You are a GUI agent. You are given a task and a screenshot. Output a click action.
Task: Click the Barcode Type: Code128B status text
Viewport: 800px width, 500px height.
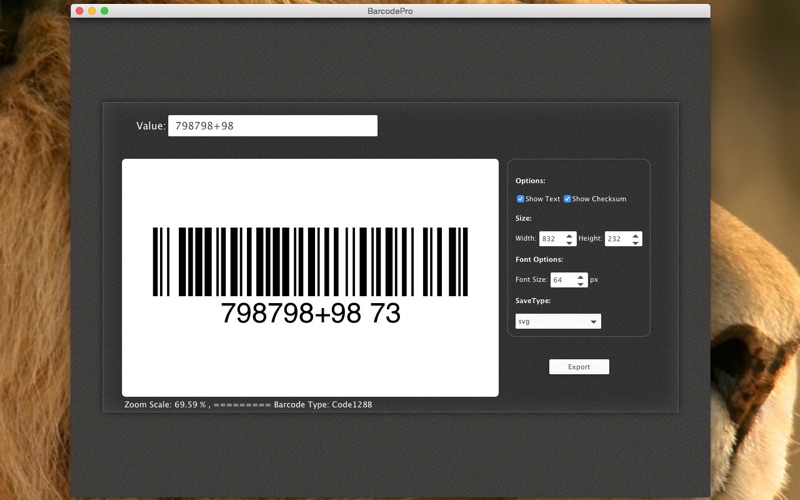tap(323, 405)
